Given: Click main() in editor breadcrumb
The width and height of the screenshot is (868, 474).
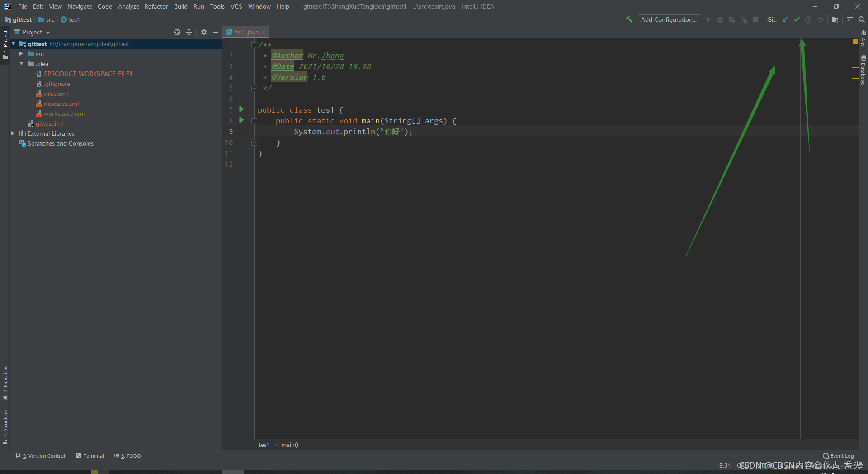Looking at the screenshot, I should [290, 445].
